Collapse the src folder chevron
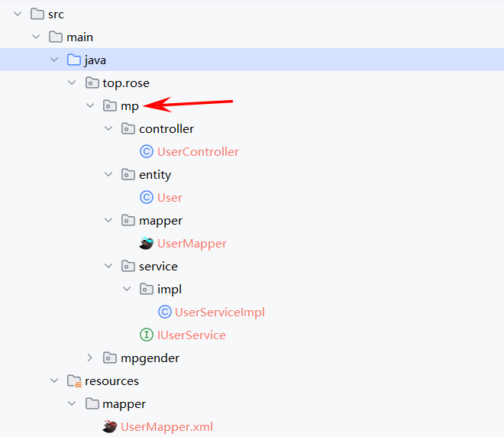504x437 pixels. tap(18, 14)
